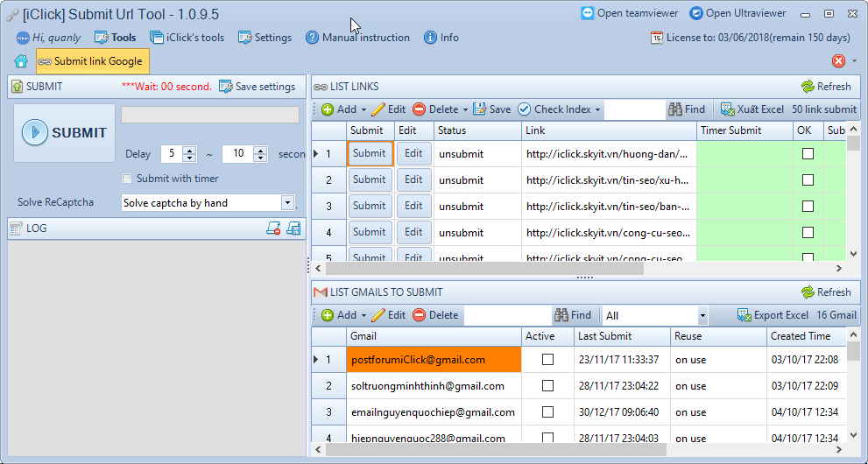Viewport: 868px width, 464px height.
Task: Click Edit button in link row 4
Action: 413,232
